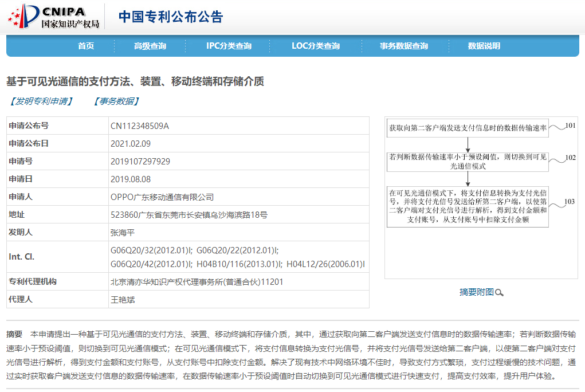
Task: Click the 中国专利公布公告 header title
Action: (x=170, y=17)
